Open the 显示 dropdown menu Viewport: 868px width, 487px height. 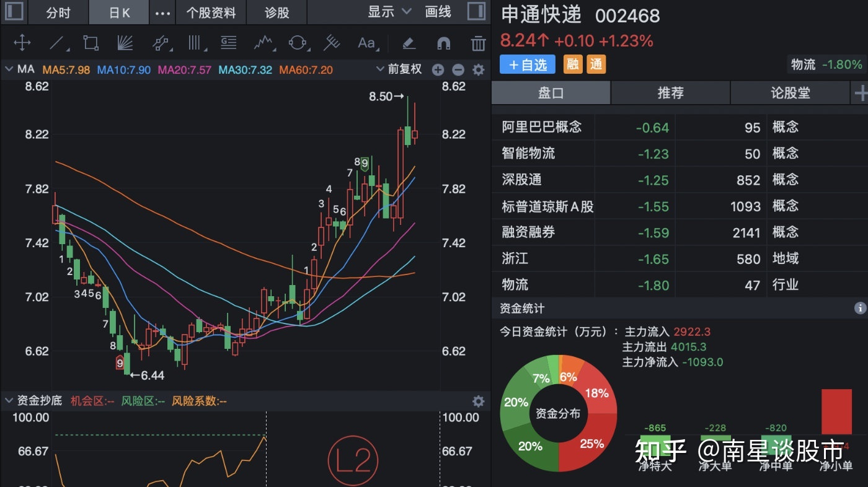point(389,12)
